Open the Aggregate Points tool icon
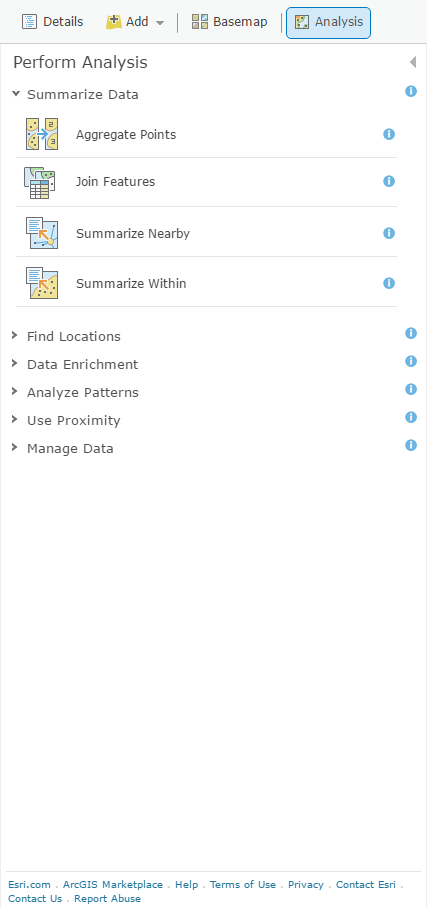 (x=42, y=134)
